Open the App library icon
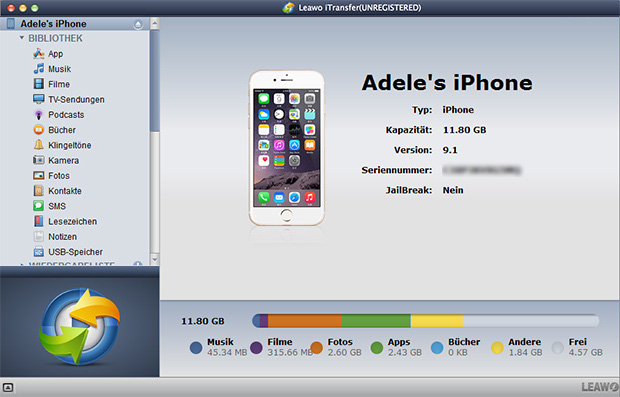620x397 pixels. point(38,53)
